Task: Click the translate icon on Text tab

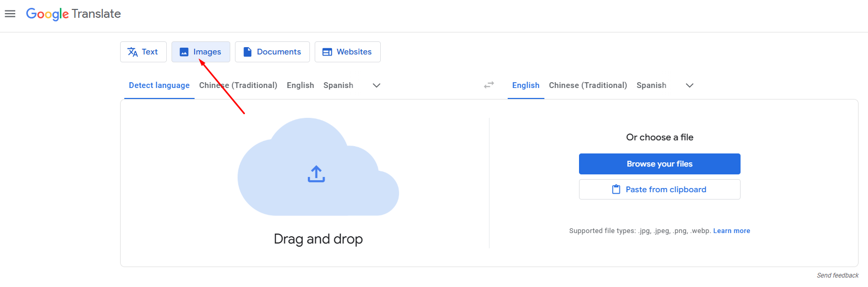Action: pyautogui.click(x=133, y=52)
